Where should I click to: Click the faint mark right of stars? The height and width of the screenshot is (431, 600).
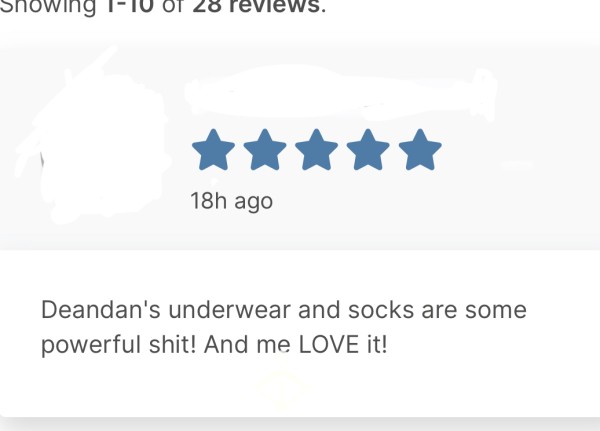[517, 165]
